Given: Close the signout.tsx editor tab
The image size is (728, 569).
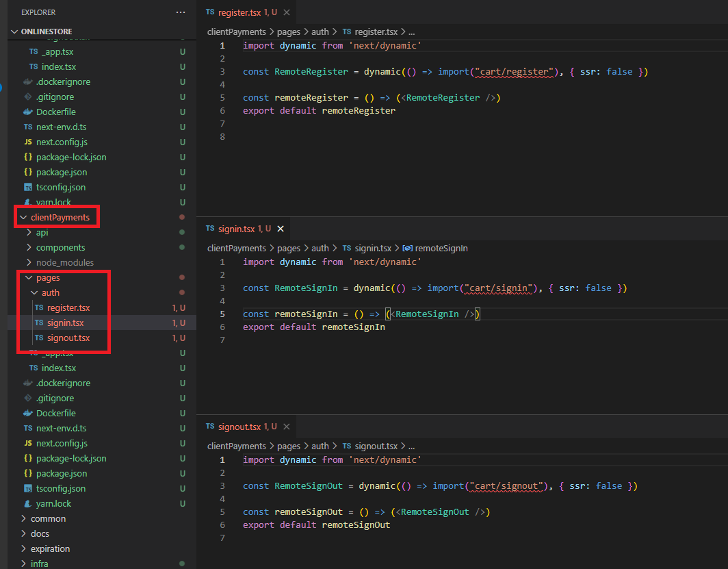Looking at the screenshot, I should tap(286, 427).
